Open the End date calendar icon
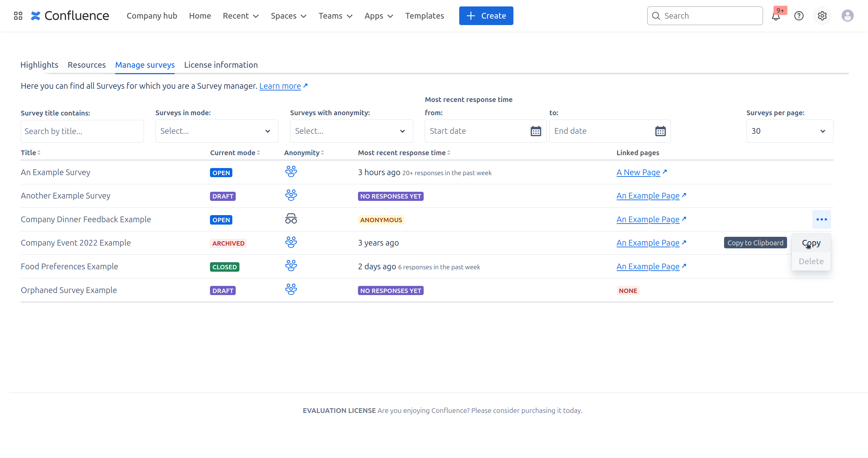The width and height of the screenshot is (868, 458). (x=660, y=131)
